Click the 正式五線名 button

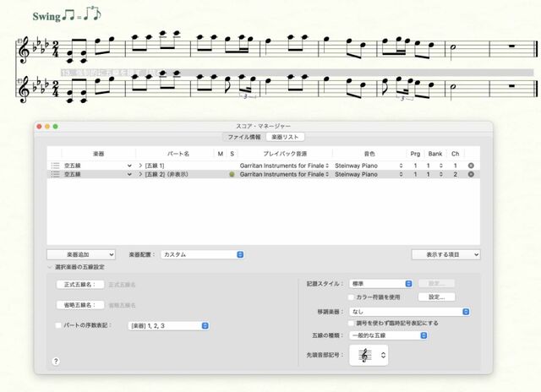click(80, 285)
